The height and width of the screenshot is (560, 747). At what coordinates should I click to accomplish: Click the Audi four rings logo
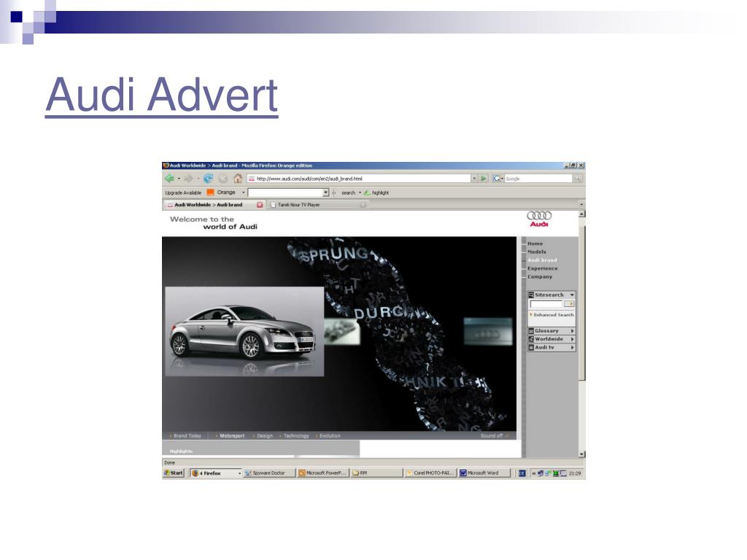pyautogui.click(x=539, y=216)
